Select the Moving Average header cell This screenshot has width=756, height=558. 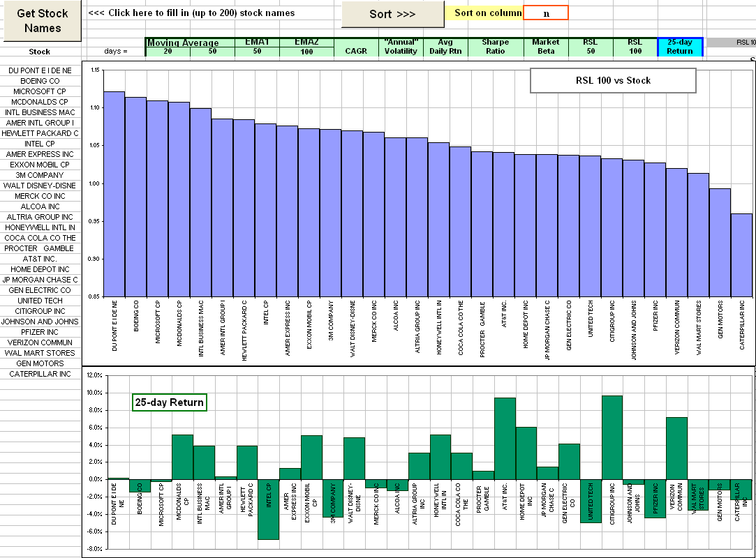[x=189, y=43]
